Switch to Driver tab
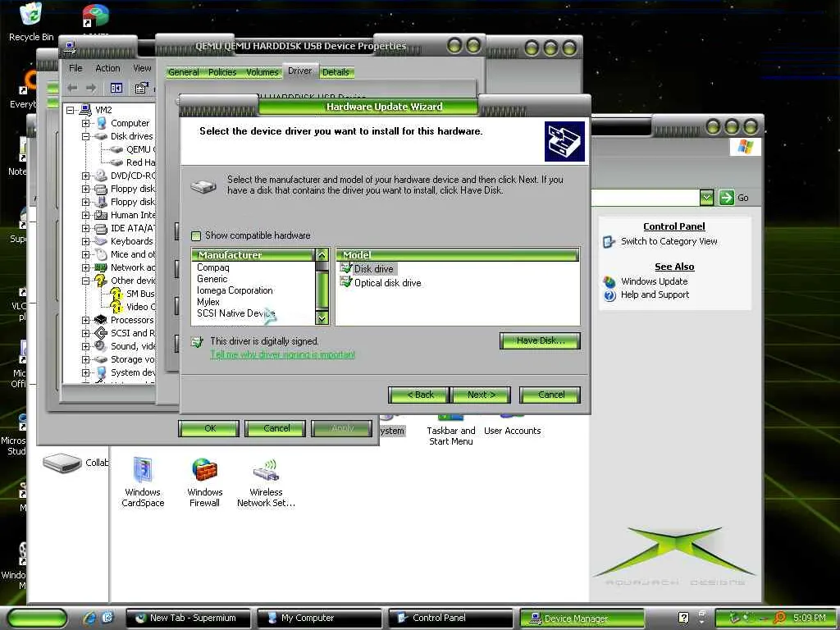Image resolution: width=840 pixels, height=630 pixels. [x=299, y=71]
